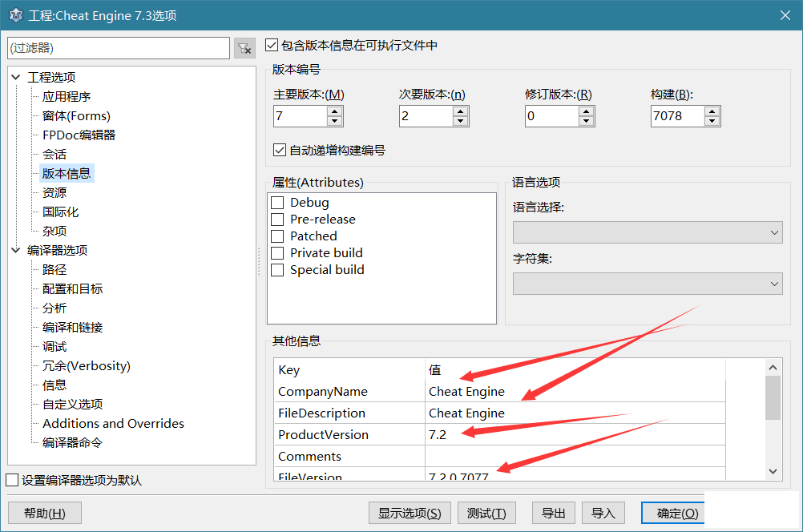Decrease the major version spinner
803x532 pixels.
coord(335,121)
